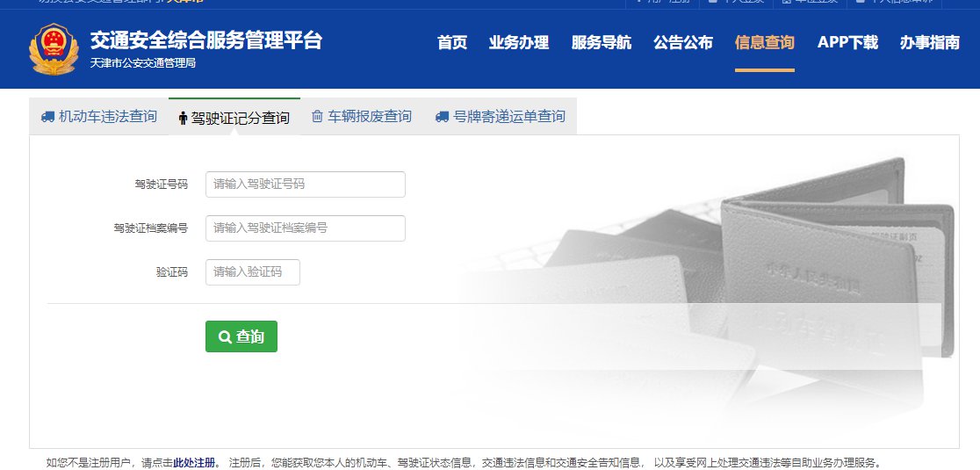Switch to the 车辆报废查询 tab

[x=362, y=116]
